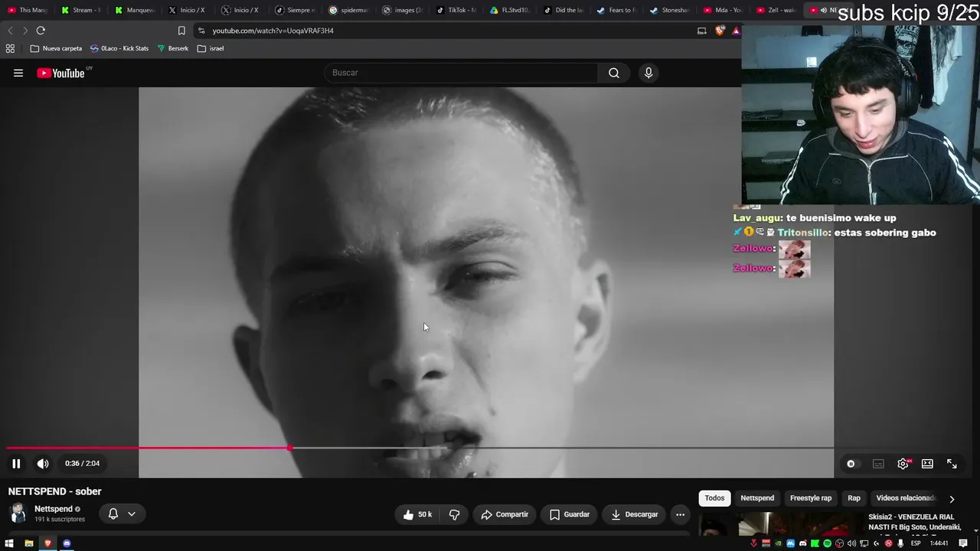Toggle the cast media icon in toolbar
Screen dimensions: 980x551
point(702,31)
